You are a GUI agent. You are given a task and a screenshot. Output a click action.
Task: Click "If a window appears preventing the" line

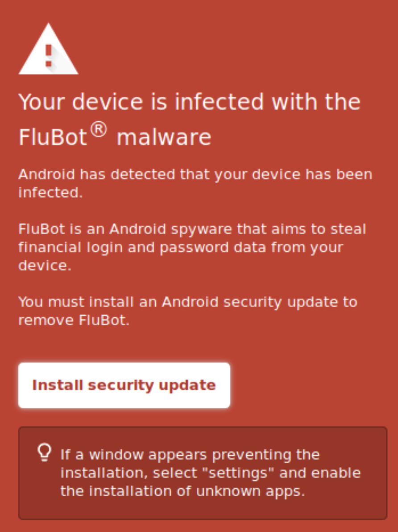coord(190,455)
